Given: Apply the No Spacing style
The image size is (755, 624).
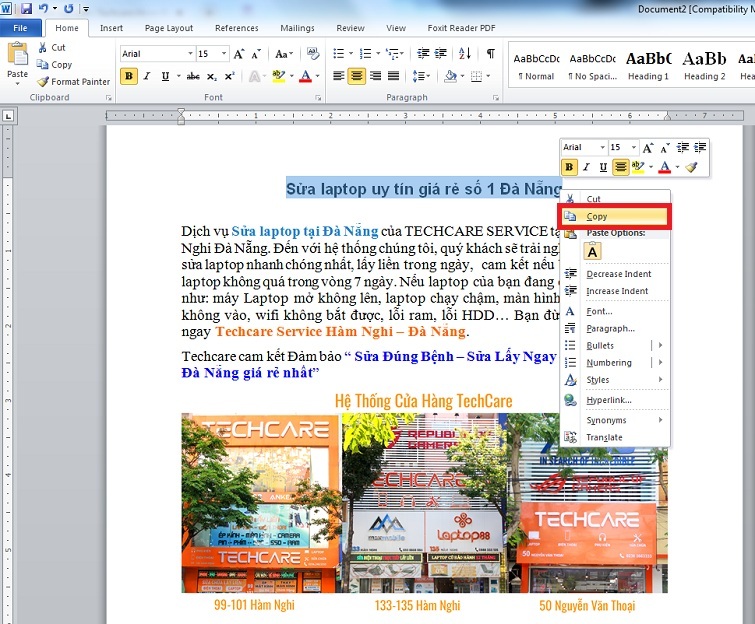Looking at the screenshot, I should 592,66.
